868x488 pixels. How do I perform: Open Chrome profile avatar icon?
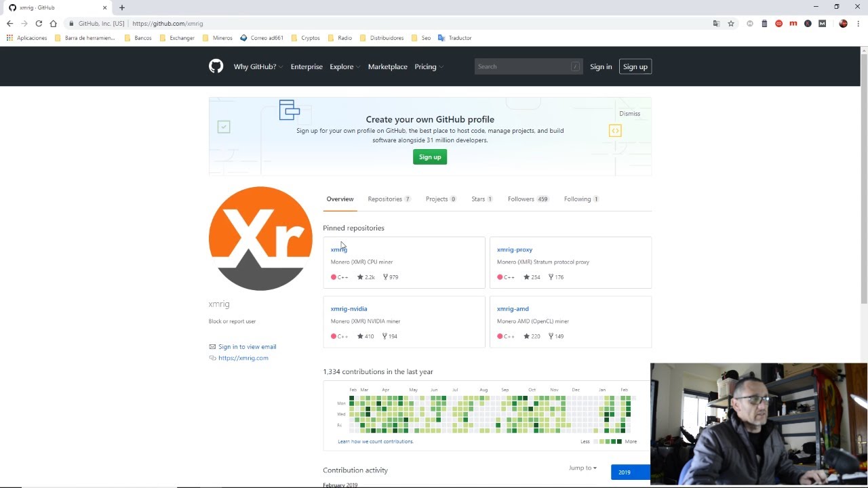[843, 23]
